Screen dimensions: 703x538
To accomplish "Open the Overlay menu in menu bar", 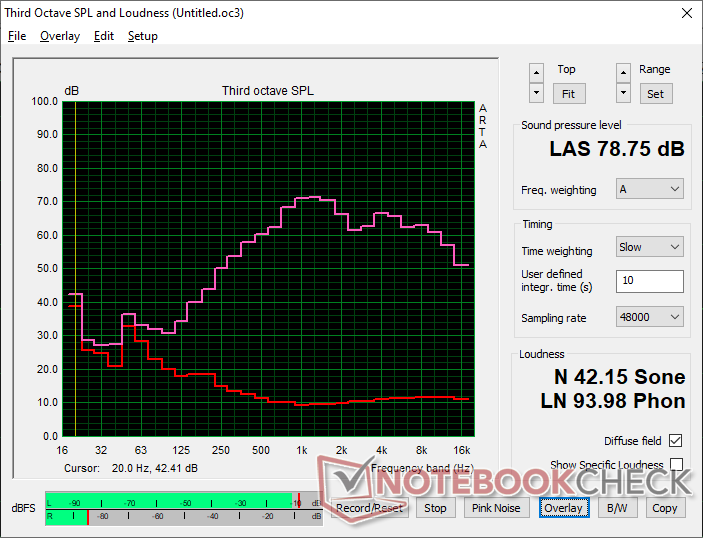I will point(60,36).
